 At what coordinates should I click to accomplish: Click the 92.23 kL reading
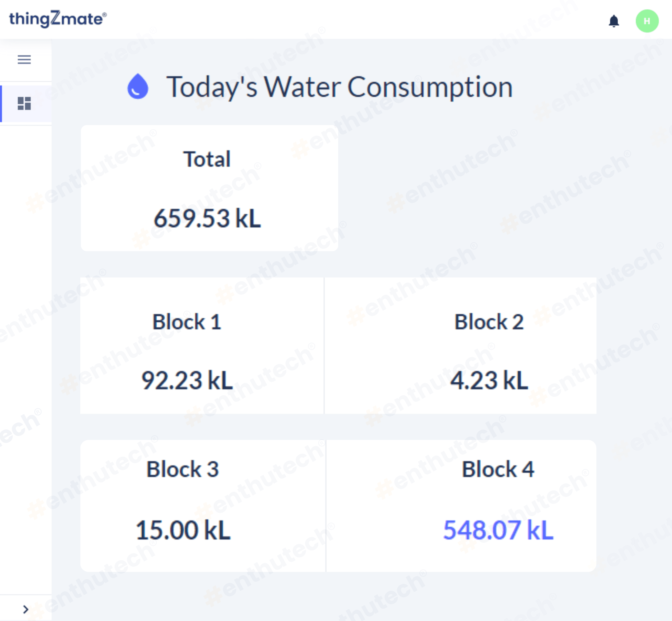[x=187, y=381]
